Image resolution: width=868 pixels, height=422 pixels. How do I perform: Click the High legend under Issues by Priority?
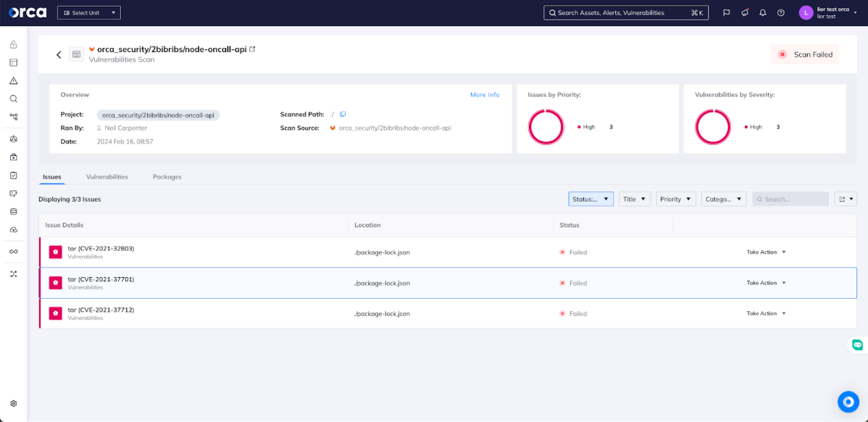click(x=589, y=127)
